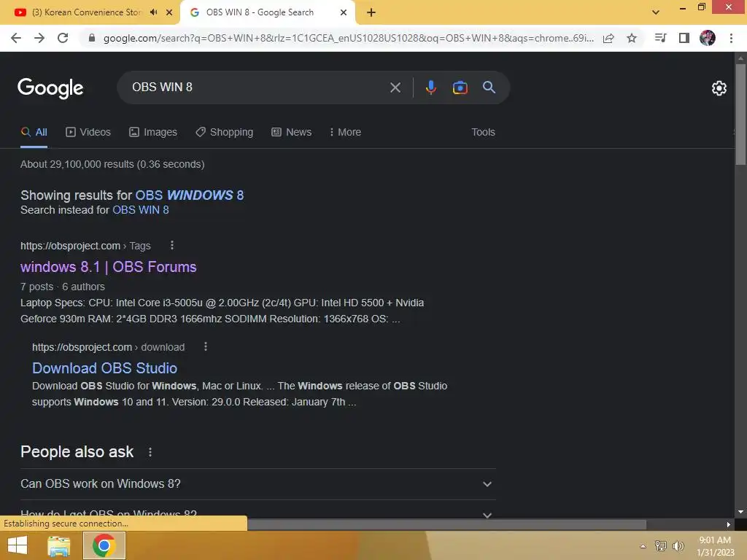The height and width of the screenshot is (560, 747).
Task: Click the obsproject.com Tags breadcrumb
Action: [85, 246]
